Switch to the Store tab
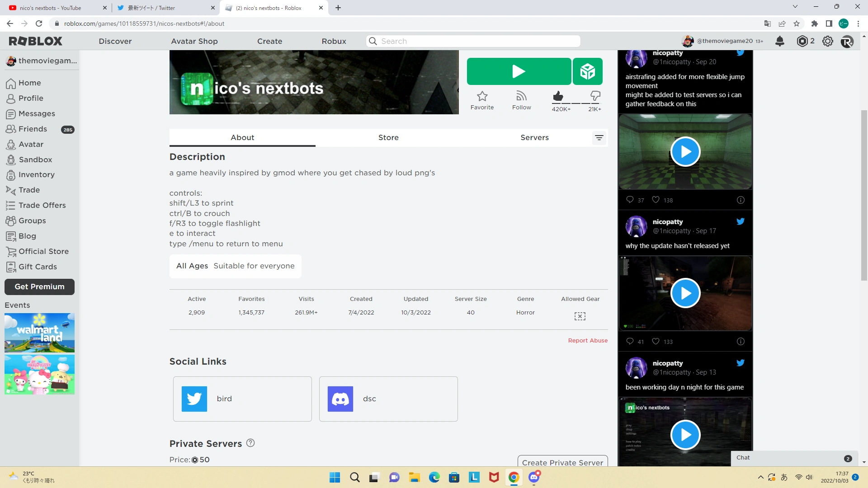The width and height of the screenshot is (868, 488). point(388,137)
